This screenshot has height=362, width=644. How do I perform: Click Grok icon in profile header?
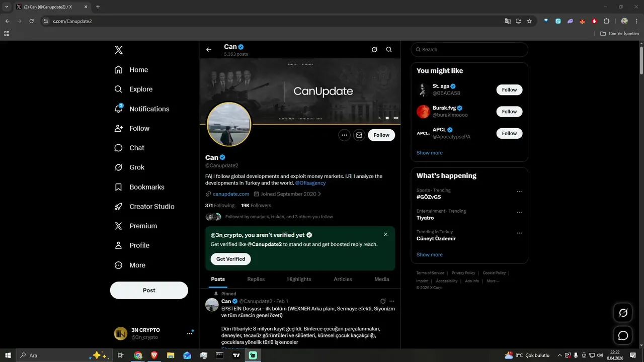374,50
